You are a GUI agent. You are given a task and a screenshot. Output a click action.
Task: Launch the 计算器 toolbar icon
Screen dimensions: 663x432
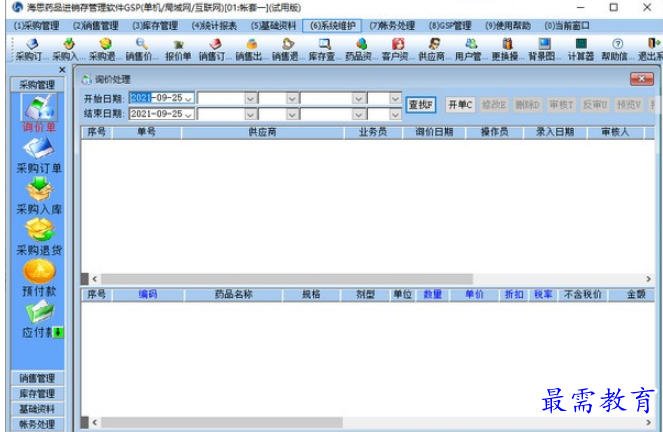coord(581,49)
